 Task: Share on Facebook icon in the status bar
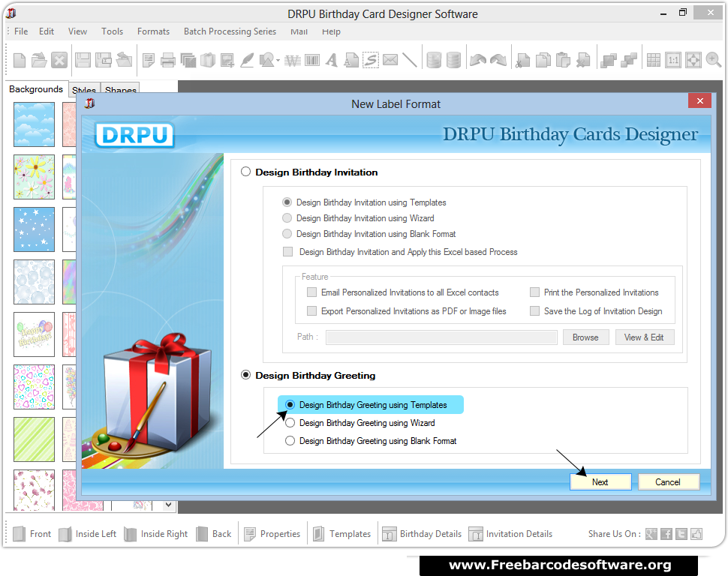click(x=666, y=534)
